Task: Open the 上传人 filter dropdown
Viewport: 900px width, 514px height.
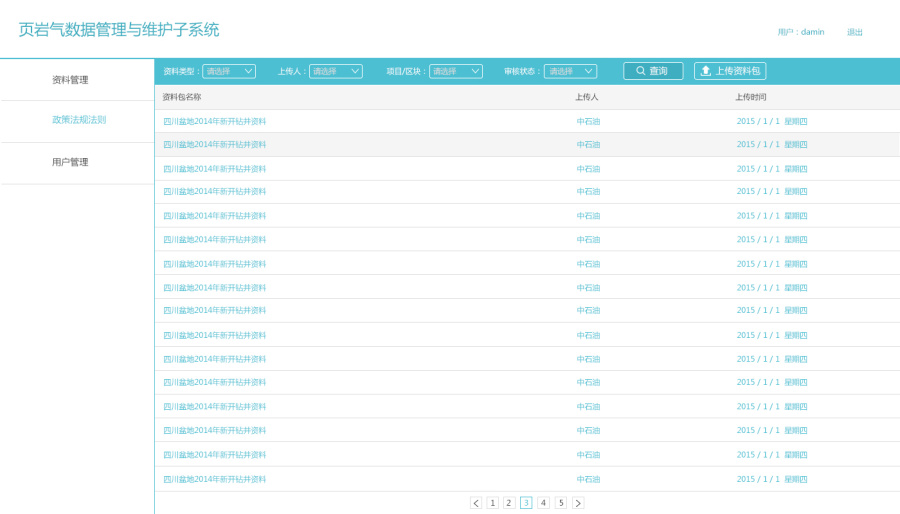Action: tap(336, 71)
